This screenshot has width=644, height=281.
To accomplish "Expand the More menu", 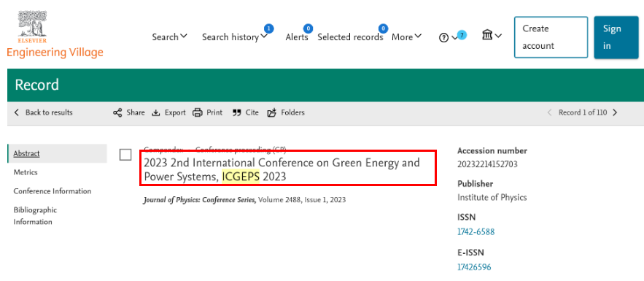I will click(406, 37).
